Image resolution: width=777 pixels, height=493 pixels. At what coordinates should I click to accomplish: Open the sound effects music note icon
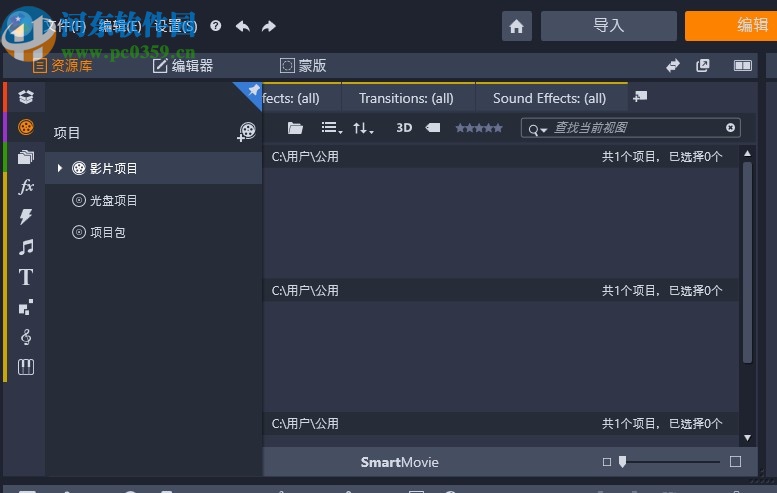(x=26, y=247)
